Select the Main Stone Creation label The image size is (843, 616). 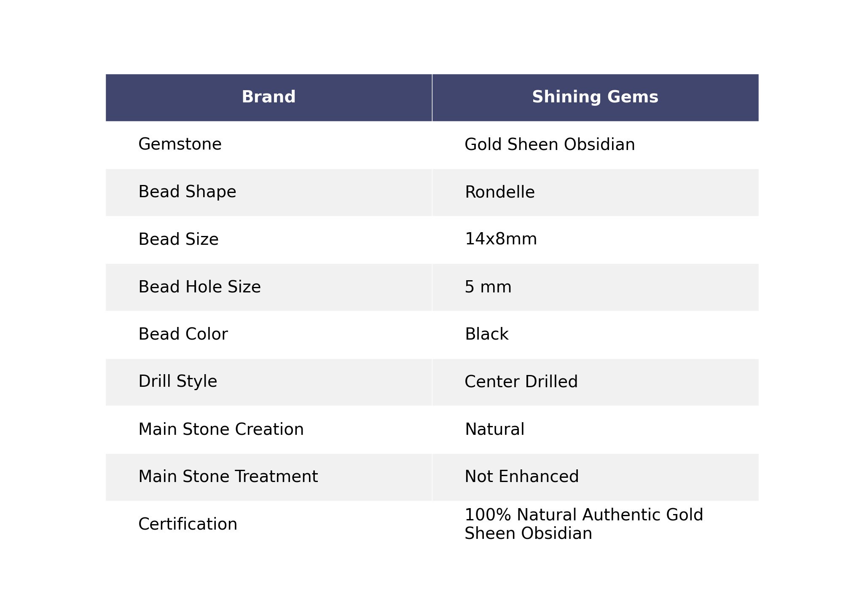(221, 430)
